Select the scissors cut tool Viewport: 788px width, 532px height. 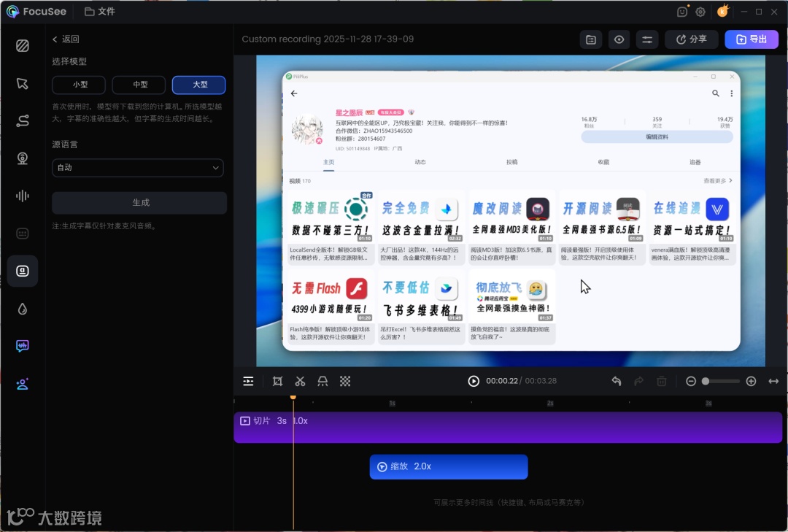coord(300,381)
